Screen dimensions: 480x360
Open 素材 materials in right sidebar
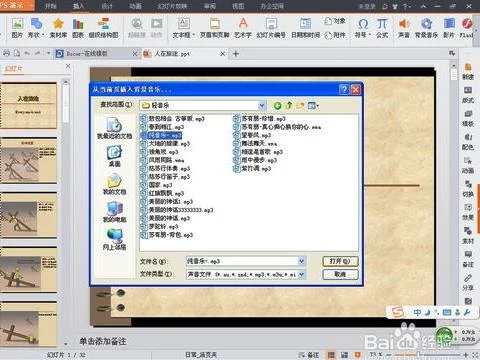pos(468,235)
